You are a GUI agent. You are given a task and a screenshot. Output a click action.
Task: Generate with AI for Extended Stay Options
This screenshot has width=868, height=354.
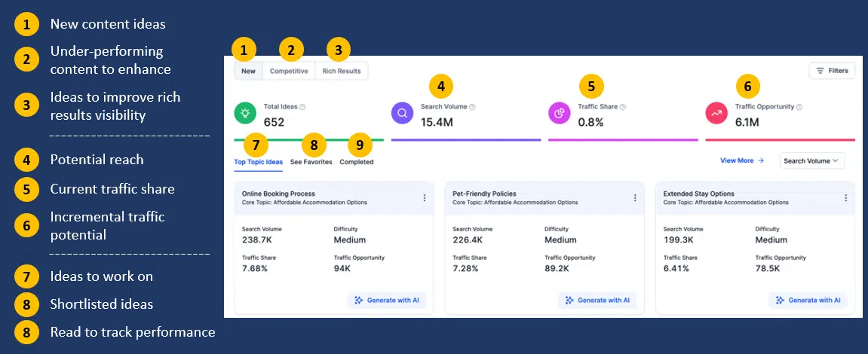click(x=808, y=301)
